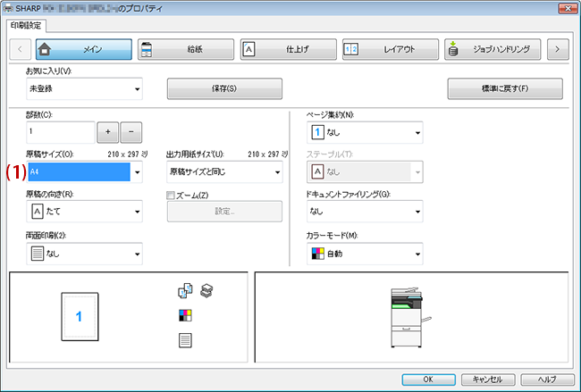Screen dimensions: 581x392
Task: Click the paper tray stack icon
Action: [206, 290]
